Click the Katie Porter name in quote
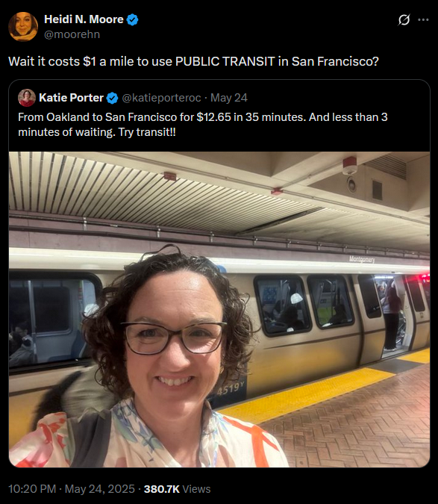 [71, 98]
